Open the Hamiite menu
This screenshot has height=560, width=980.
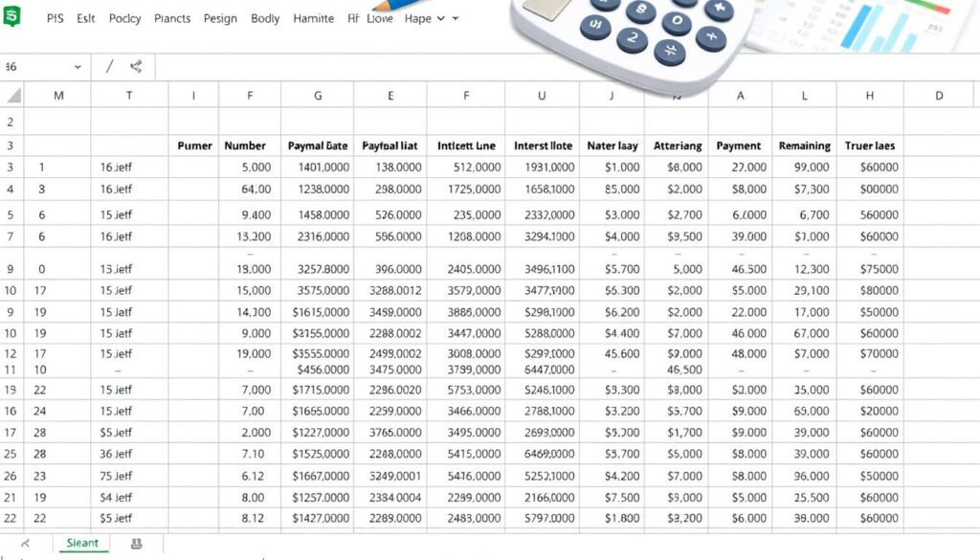click(313, 18)
